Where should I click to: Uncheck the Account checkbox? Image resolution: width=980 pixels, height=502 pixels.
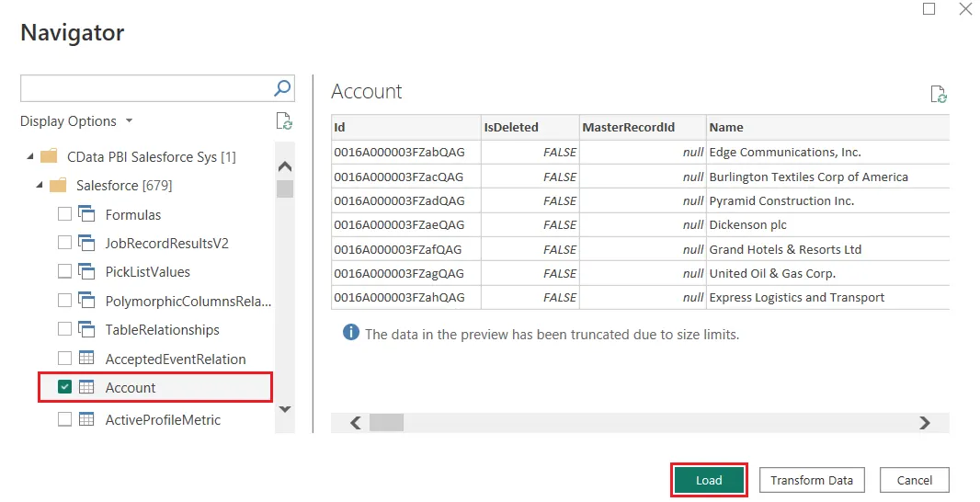click(x=64, y=388)
